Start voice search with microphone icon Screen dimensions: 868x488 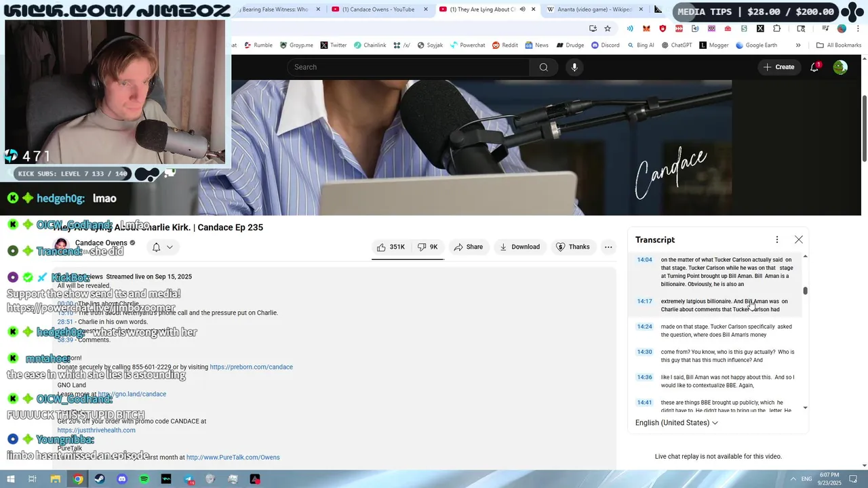point(574,67)
